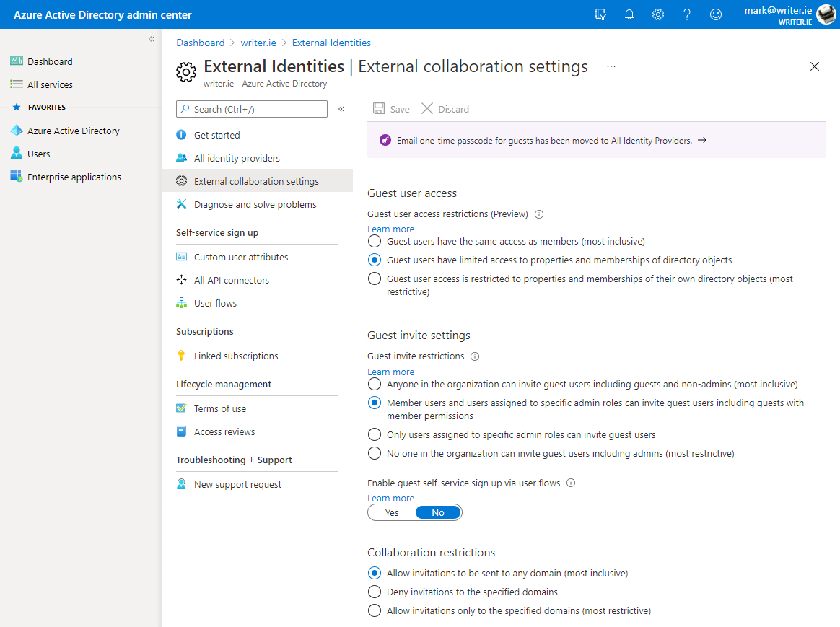The height and width of the screenshot is (627, 840).
Task: Click the All services list icon
Action: 17,84
